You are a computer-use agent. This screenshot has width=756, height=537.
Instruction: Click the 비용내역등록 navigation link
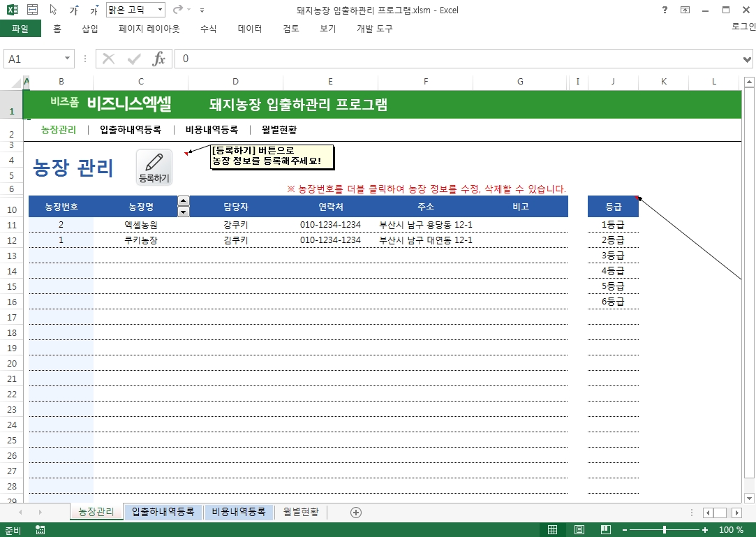pyautogui.click(x=212, y=130)
